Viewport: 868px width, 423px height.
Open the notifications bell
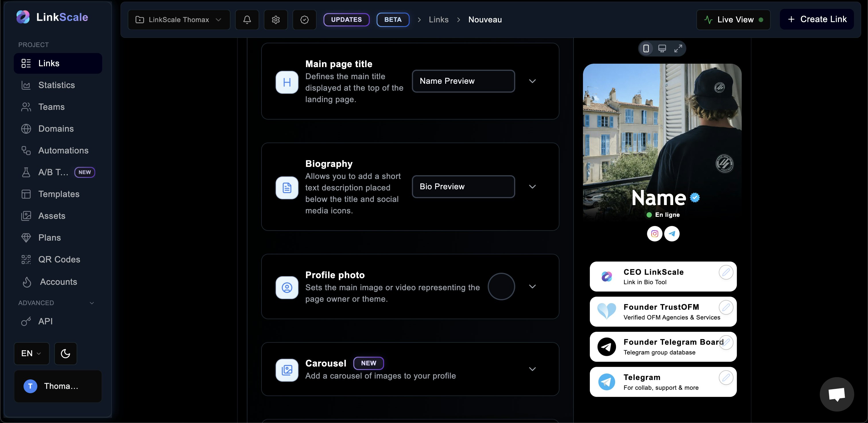click(247, 20)
